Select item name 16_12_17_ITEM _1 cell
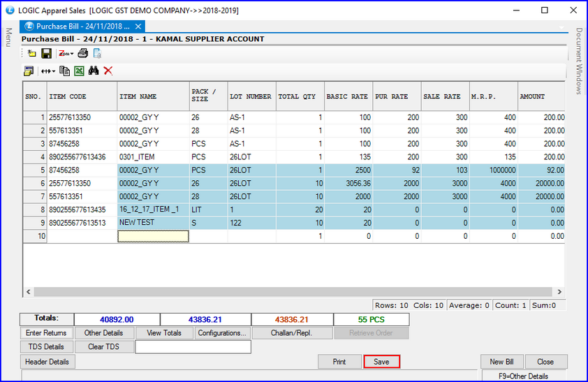The height and width of the screenshot is (382, 588). 154,210
